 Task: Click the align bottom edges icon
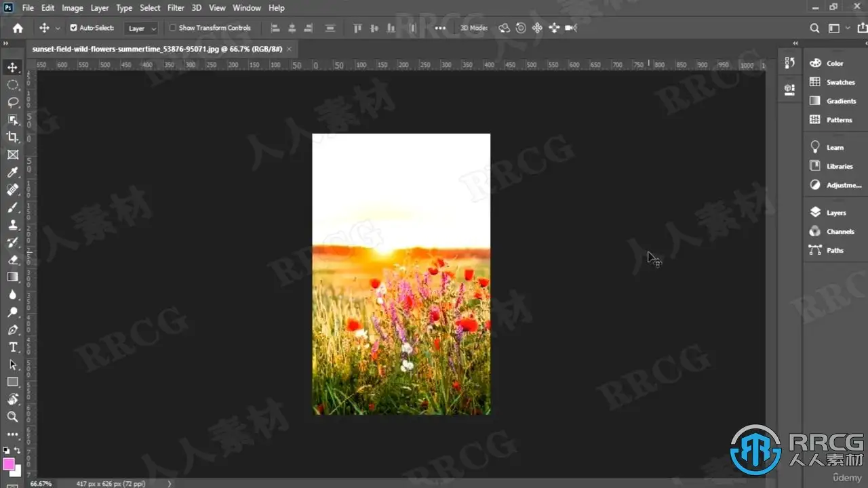391,28
